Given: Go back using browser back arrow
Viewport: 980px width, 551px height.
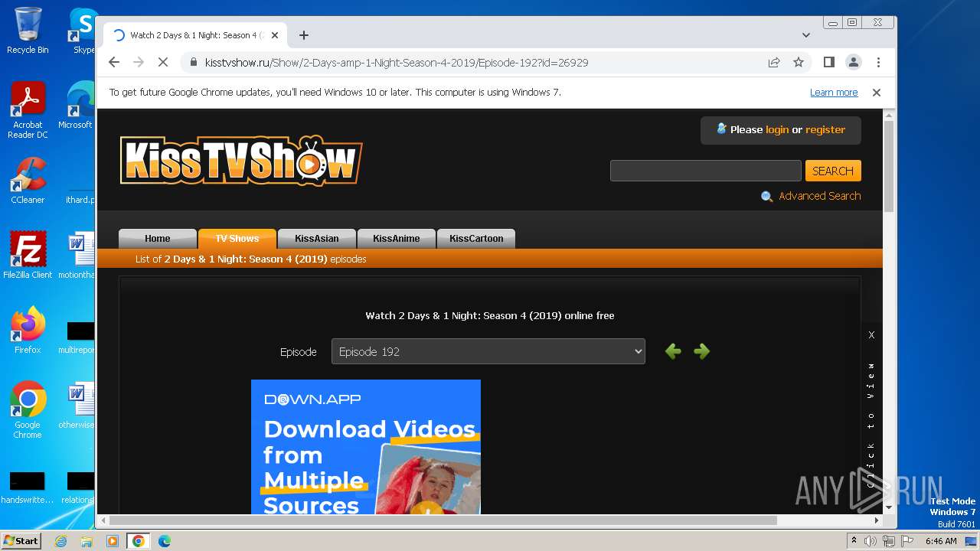Looking at the screenshot, I should click(x=114, y=63).
